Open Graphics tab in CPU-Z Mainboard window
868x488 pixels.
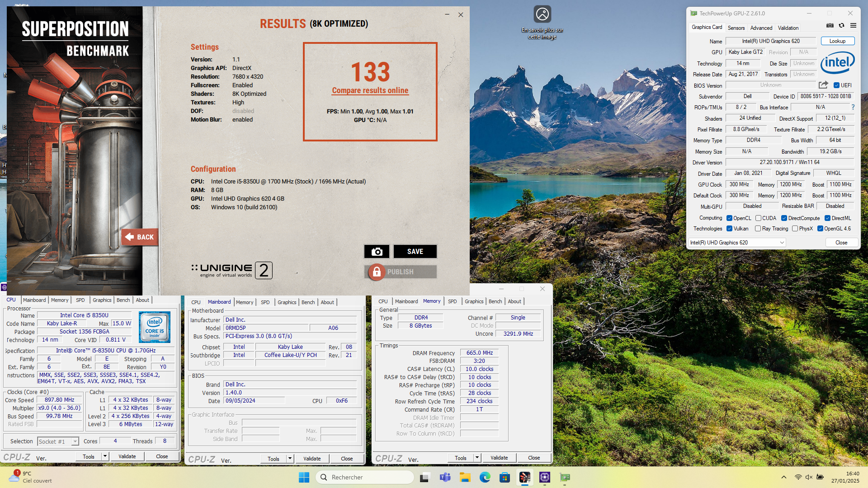[x=287, y=302]
